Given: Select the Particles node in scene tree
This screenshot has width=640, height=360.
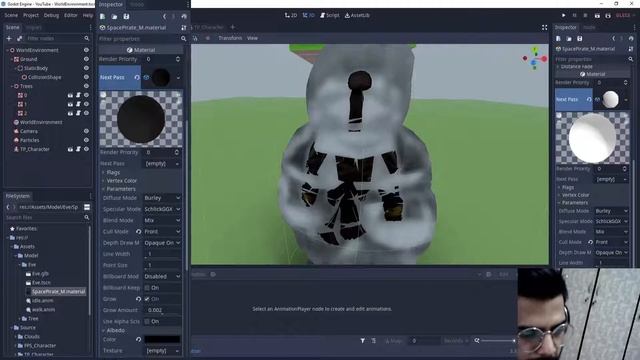Looking at the screenshot, I should (29, 140).
